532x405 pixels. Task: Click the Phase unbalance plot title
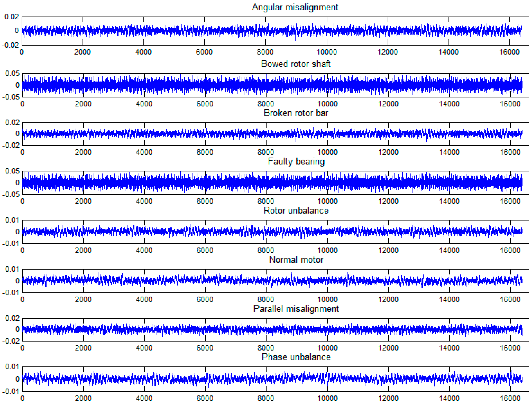coord(296,357)
